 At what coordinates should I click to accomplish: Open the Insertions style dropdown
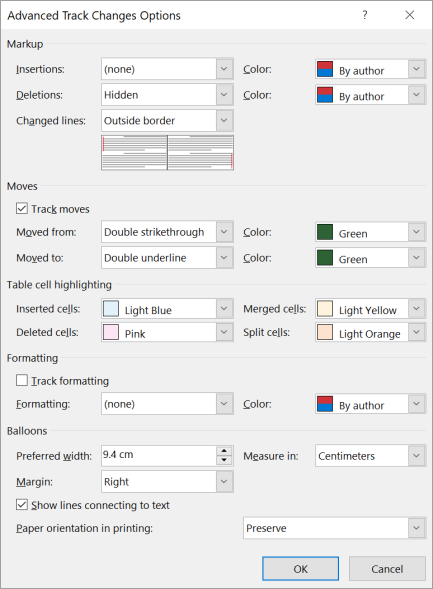click(167, 69)
